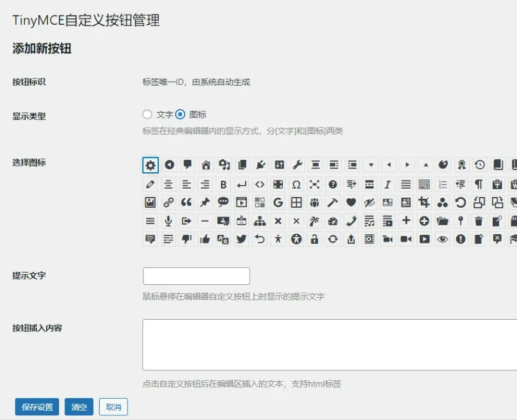Select the enter return arrow icon

tap(241, 184)
